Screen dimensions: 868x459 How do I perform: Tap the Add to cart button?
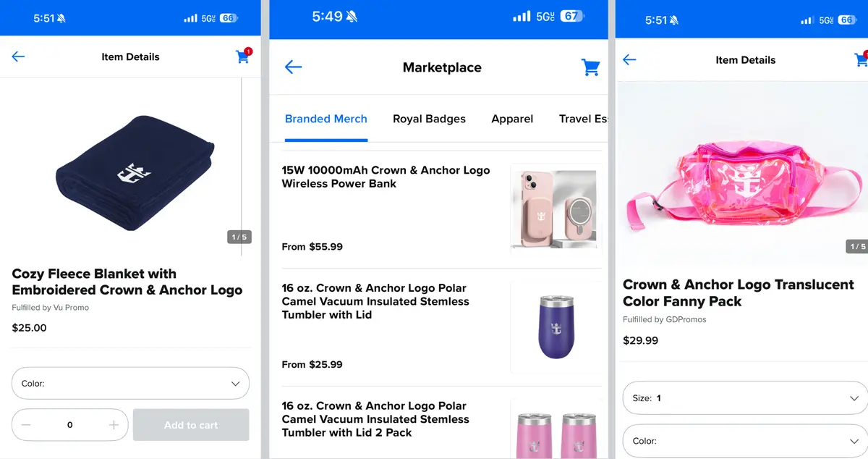click(x=191, y=425)
